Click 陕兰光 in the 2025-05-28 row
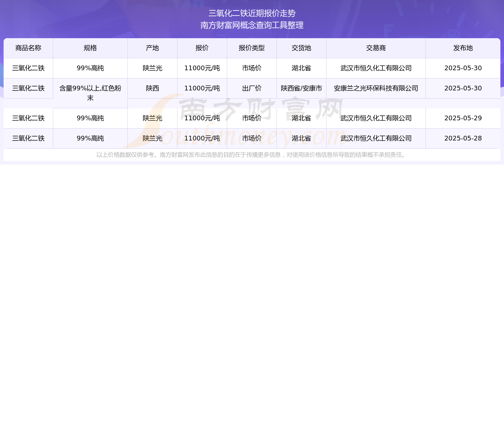This screenshot has width=504, height=434. click(x=153, y=138)
